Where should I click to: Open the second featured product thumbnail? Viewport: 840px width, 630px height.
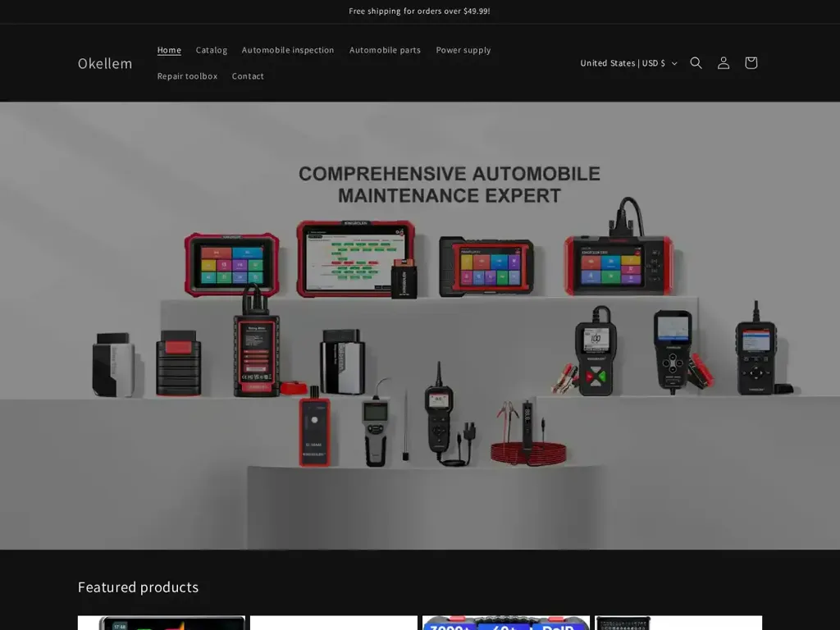click(x=333, y=623)
